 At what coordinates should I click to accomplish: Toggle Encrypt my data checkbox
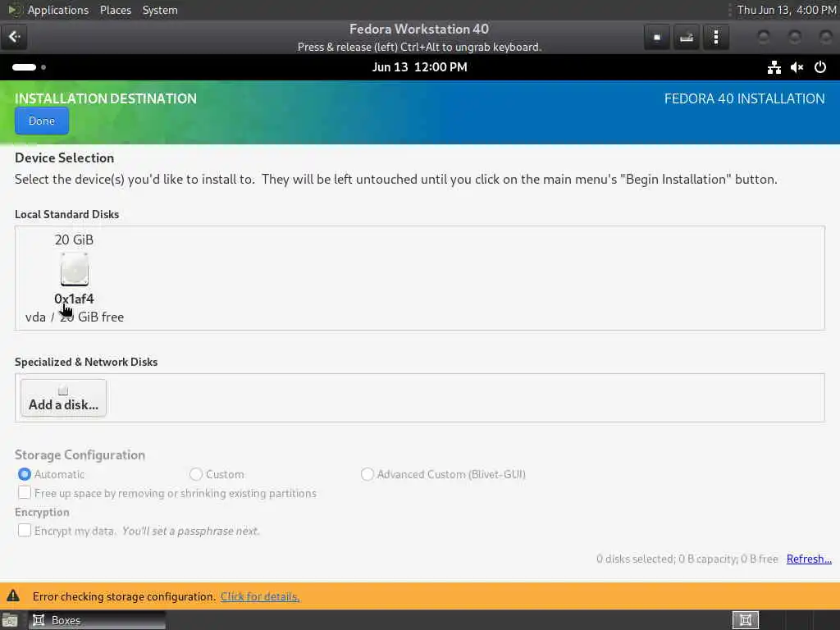[24, 531]
